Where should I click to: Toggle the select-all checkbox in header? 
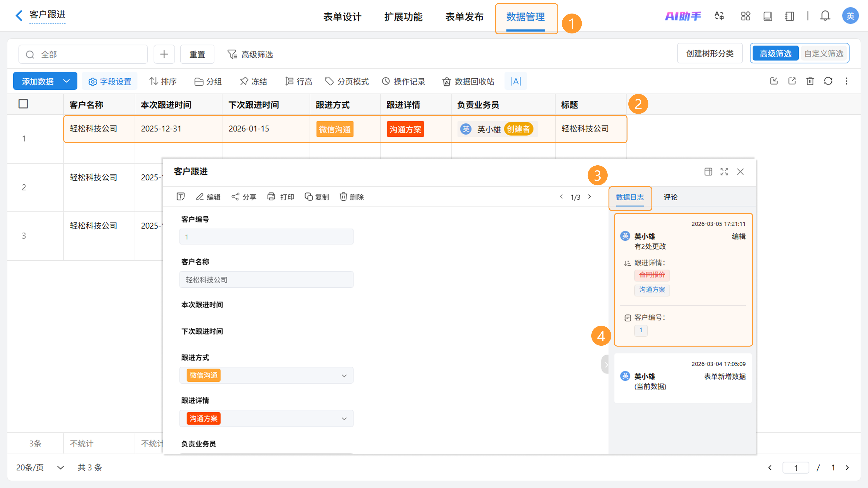(23, 104)
